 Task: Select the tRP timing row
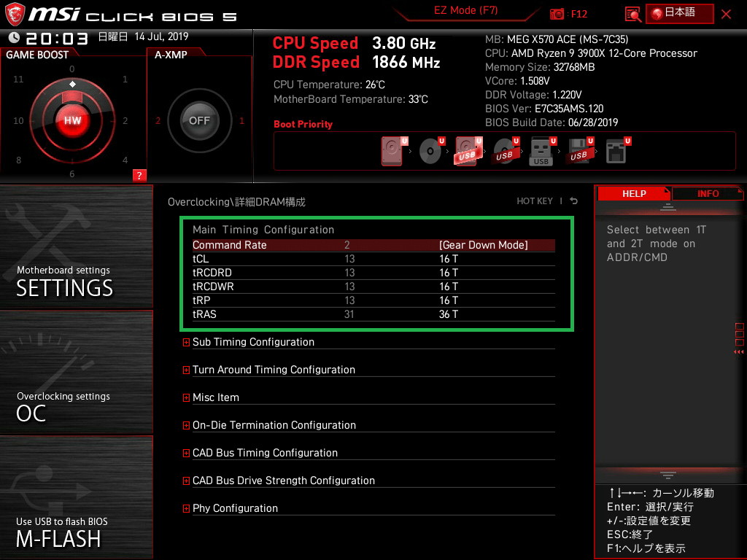(373, 300)
